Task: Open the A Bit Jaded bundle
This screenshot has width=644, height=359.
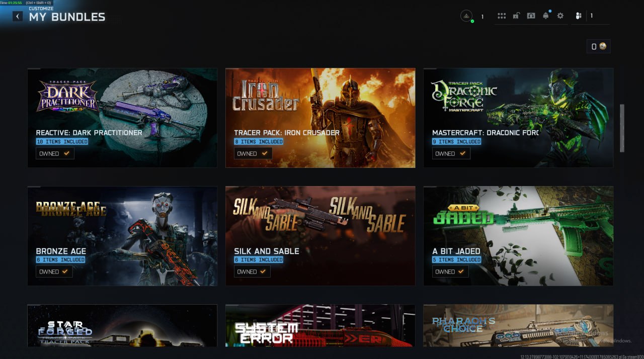Action: click(518, 236)
